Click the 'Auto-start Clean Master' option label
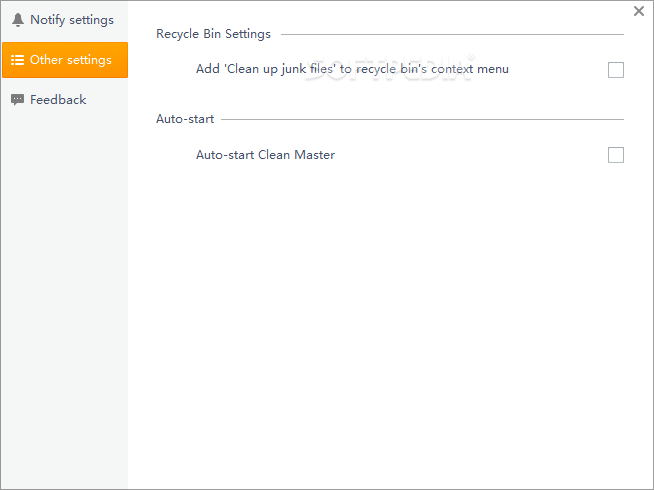 pos(265,155)
